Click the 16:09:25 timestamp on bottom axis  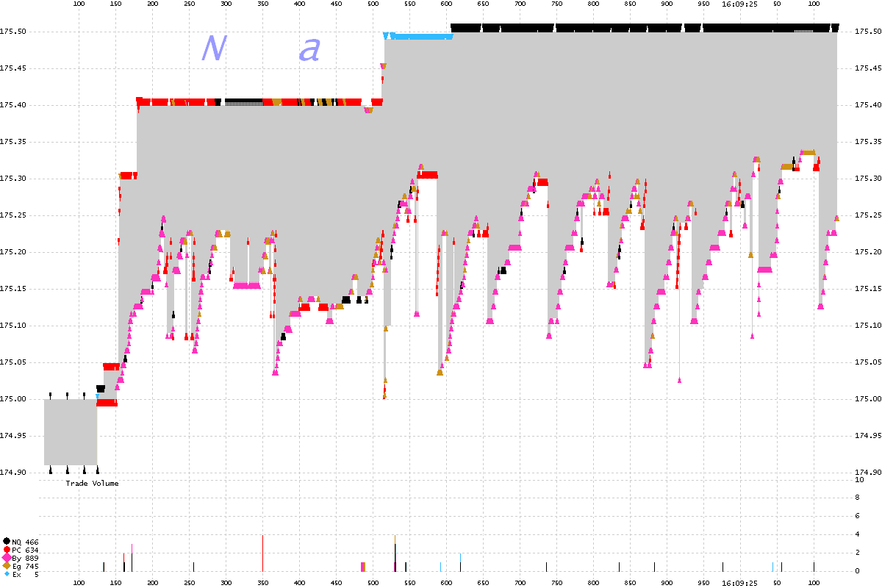[x=739, y=583]
